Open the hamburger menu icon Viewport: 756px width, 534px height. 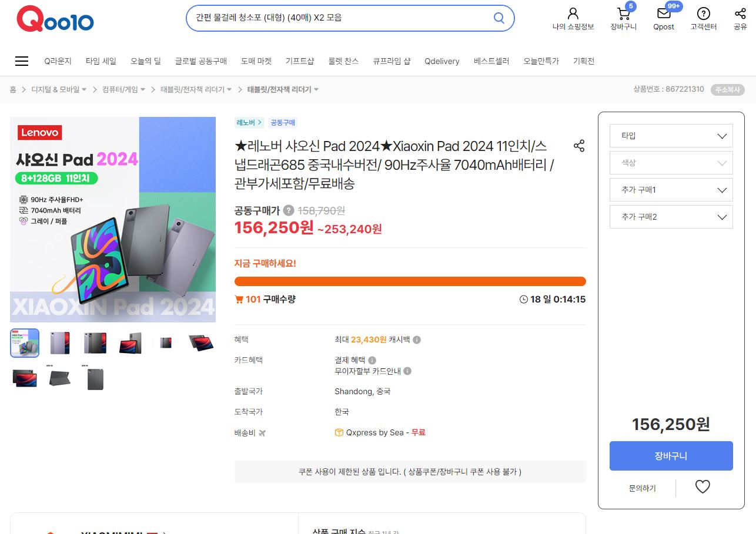pos(22,61)
